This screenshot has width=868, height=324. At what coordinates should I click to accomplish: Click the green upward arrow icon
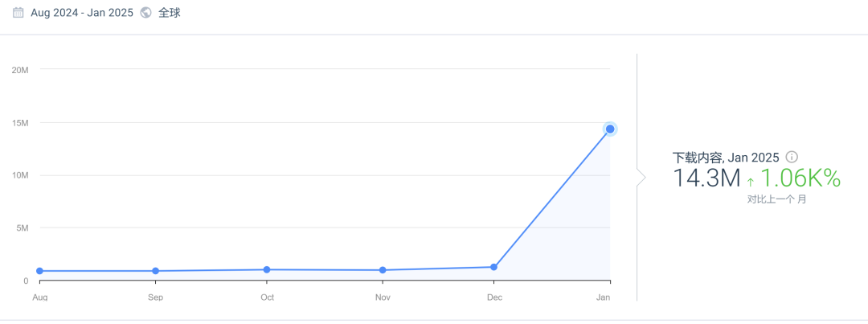tap(751, 182)
